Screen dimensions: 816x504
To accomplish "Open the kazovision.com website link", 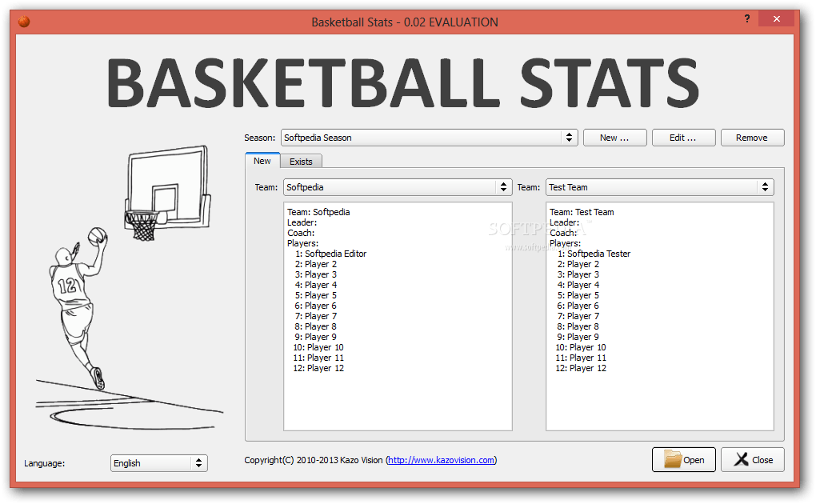I will (x=441, y=459).
